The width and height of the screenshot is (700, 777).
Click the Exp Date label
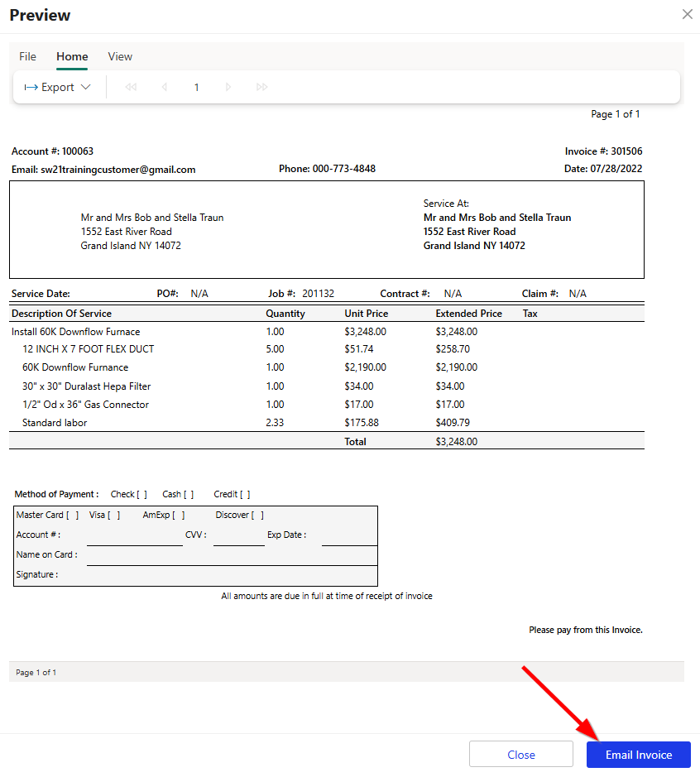coord(287,535)
